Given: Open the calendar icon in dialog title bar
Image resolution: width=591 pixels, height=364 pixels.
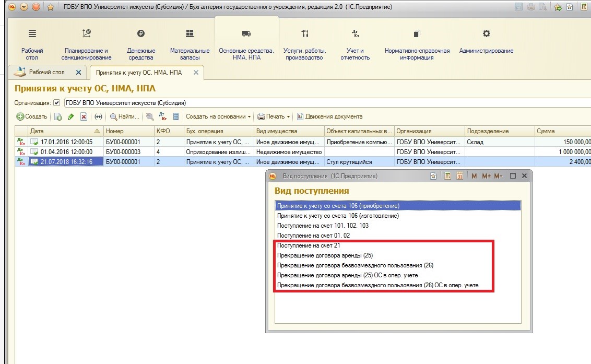Looking at the screenshot, I should coord(460,177).
